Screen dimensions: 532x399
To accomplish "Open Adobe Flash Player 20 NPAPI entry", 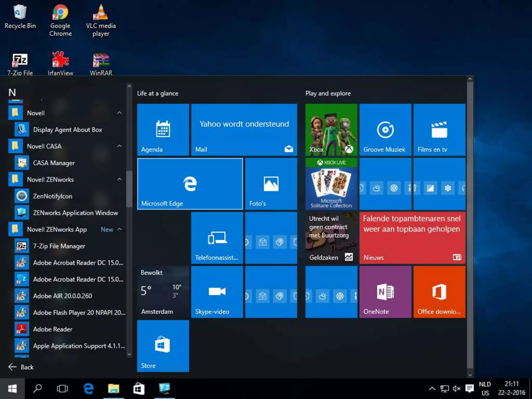I will (67, 312).
